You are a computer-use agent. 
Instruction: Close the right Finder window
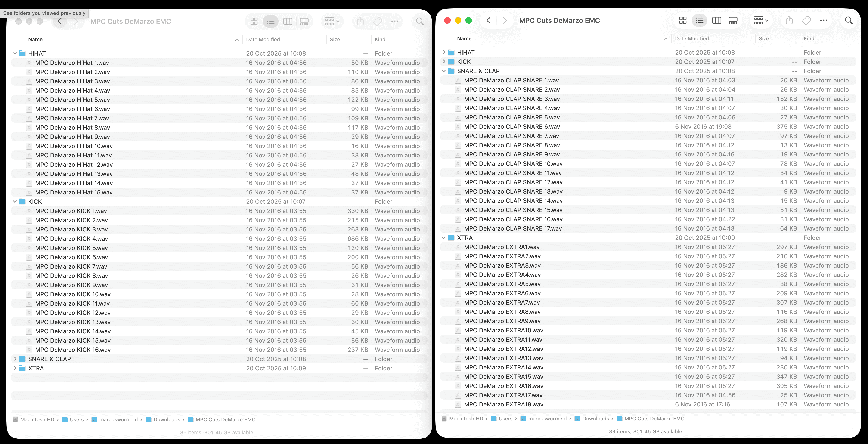point(447,21)
